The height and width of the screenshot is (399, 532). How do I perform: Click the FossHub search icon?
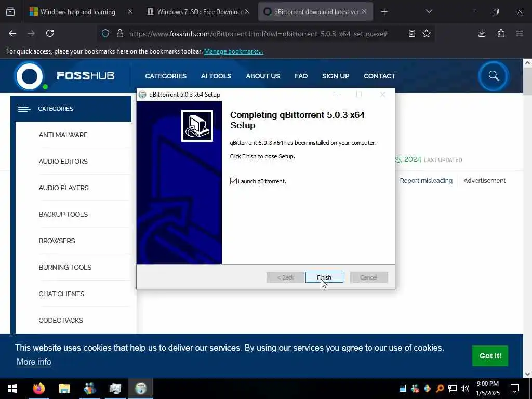click(494, 76)
